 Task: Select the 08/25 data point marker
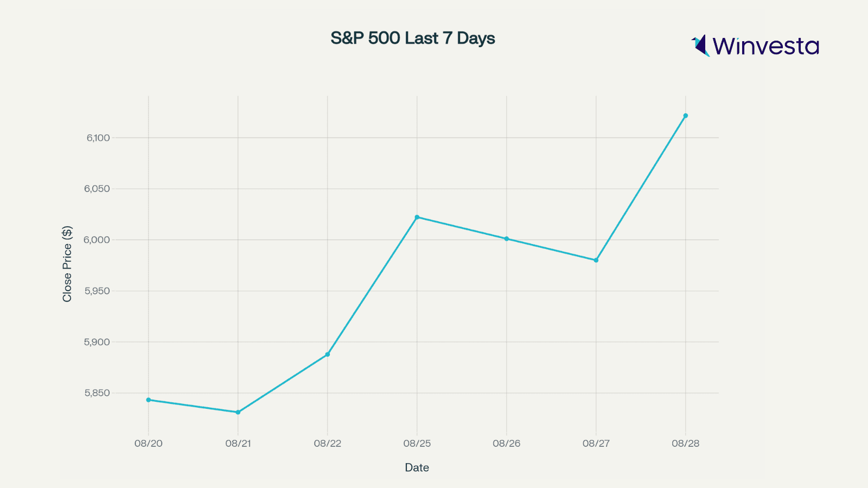pyautogui.click(x=417, y=217)
